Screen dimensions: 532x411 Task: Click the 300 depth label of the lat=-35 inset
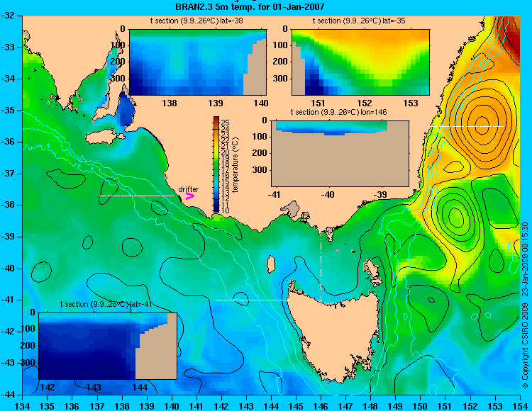click(x=281, y=79)
